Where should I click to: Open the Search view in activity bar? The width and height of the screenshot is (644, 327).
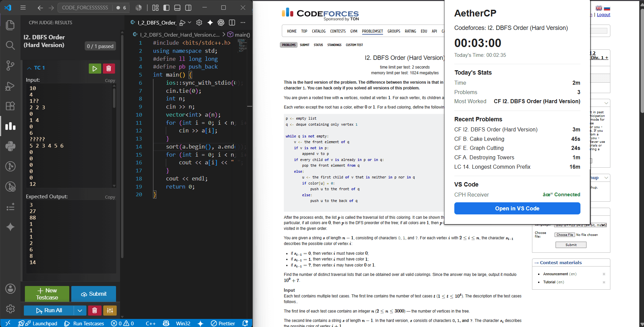(x=10, y=45)
